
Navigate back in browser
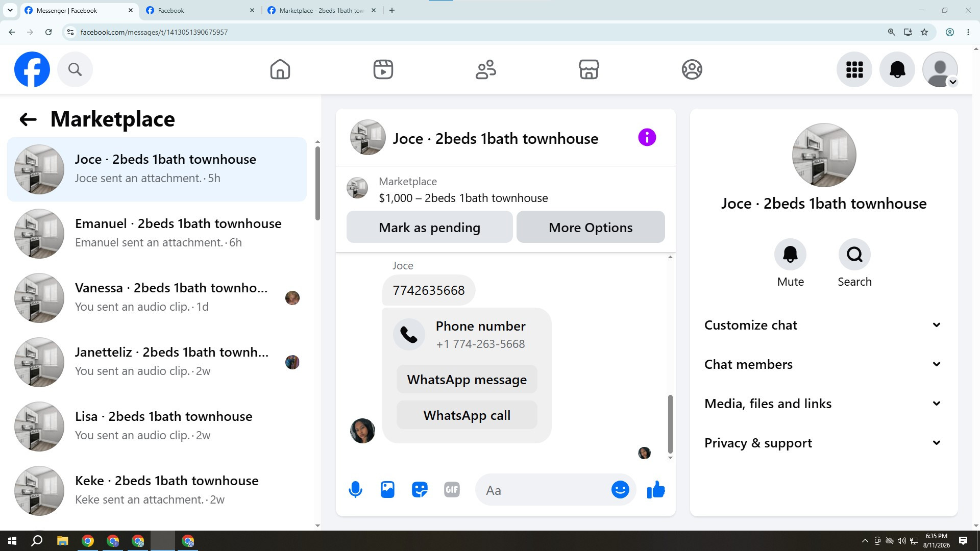pyautogui.click(x=12, y=32)
